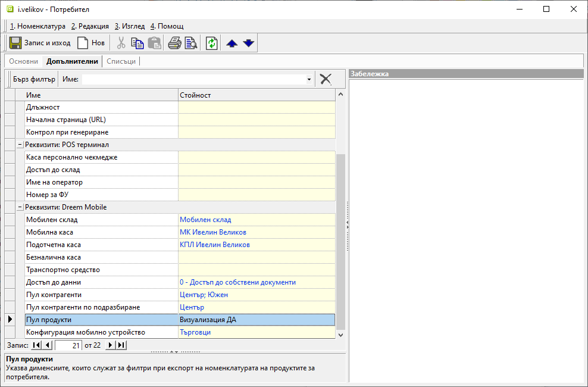
Task: Clear the quick filter with X icon
Action: [x=326, y=79]
